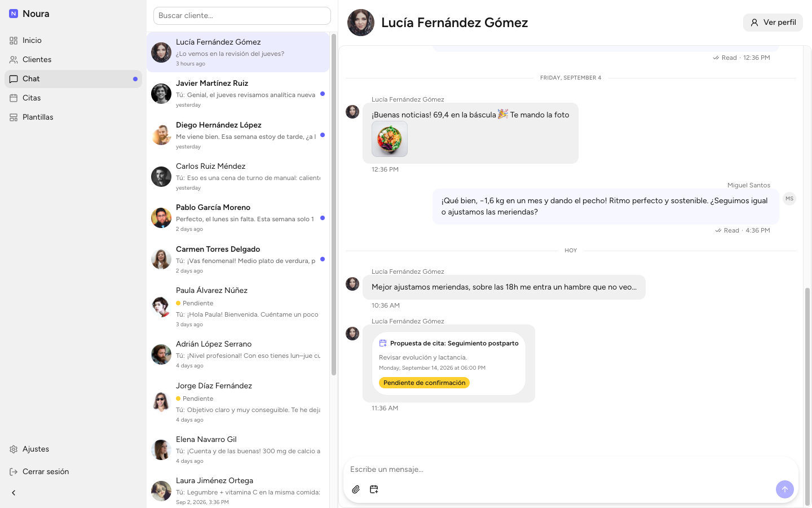
Task: Click the Escribe un mensaje text box
Action: pos(571,470)
